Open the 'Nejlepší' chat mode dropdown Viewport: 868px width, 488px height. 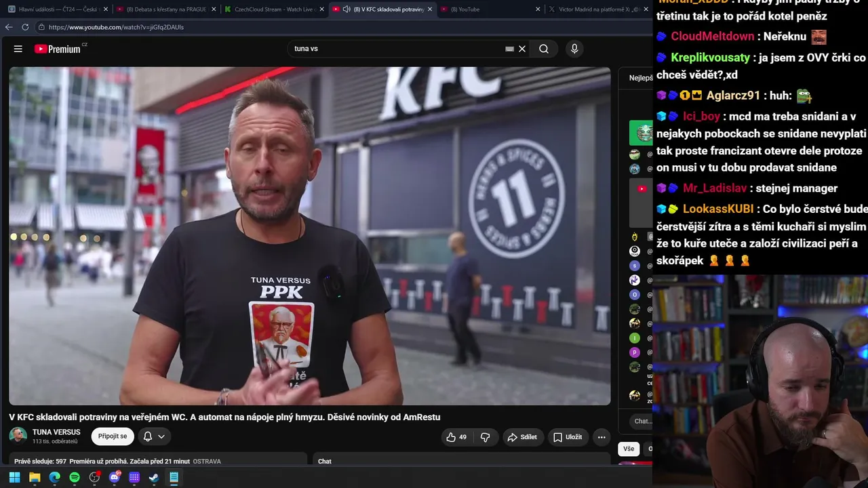tap(640, 78)
